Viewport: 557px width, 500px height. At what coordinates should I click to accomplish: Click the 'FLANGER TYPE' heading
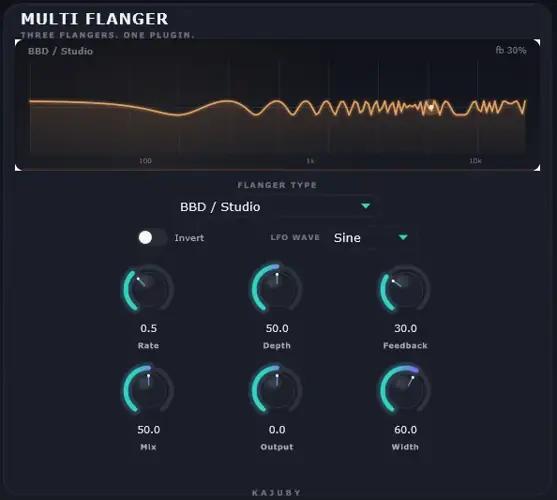277,185
